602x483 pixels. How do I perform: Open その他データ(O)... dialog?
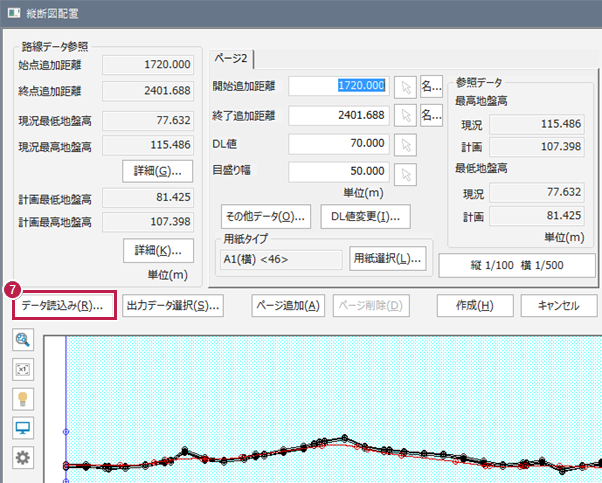point(265,216)
